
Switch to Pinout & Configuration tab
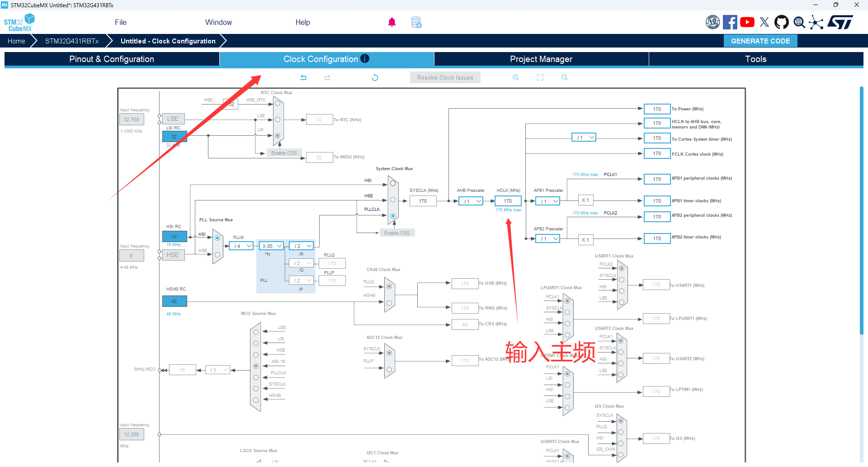coord(112,59)
